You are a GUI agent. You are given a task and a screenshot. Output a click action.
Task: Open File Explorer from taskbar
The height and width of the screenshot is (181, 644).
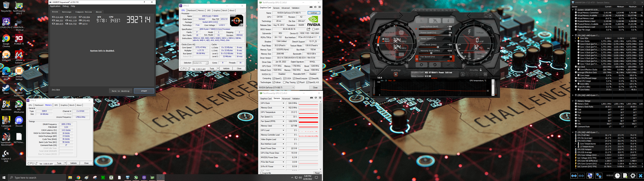tap(70, 177)
